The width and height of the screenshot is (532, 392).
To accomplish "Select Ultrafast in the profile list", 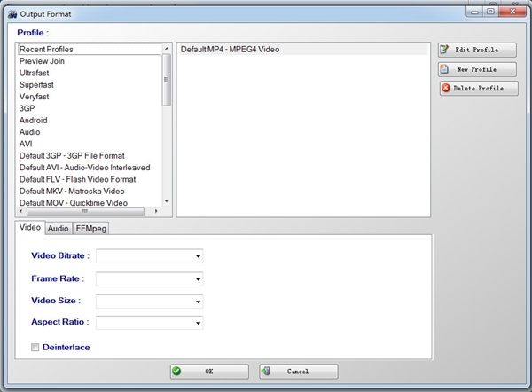I will 36,74.
